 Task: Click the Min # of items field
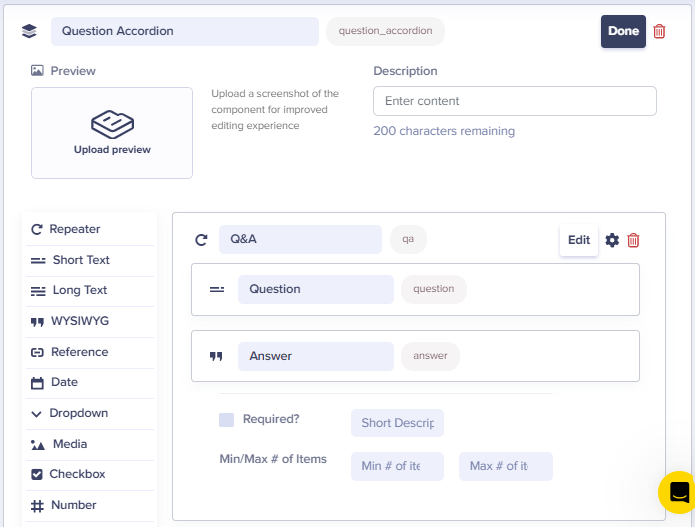coord(397,466)
